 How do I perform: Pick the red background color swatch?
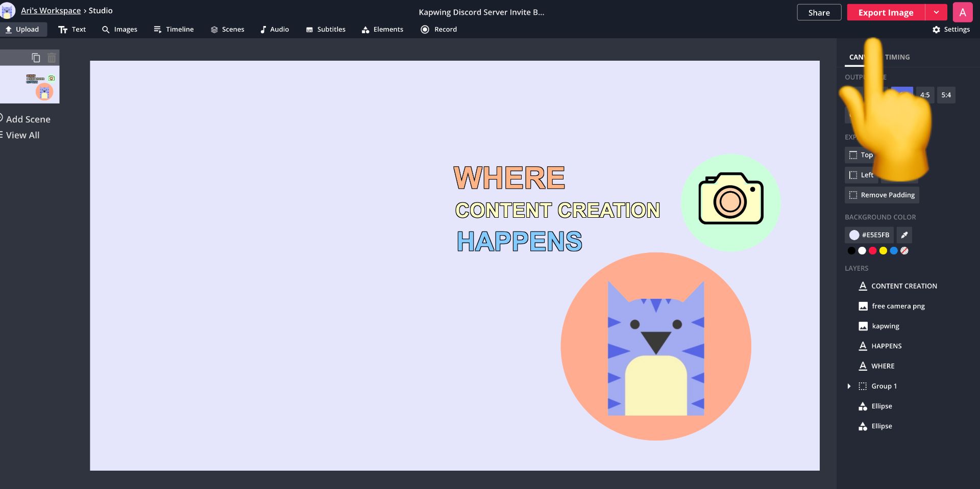point(872,251)
